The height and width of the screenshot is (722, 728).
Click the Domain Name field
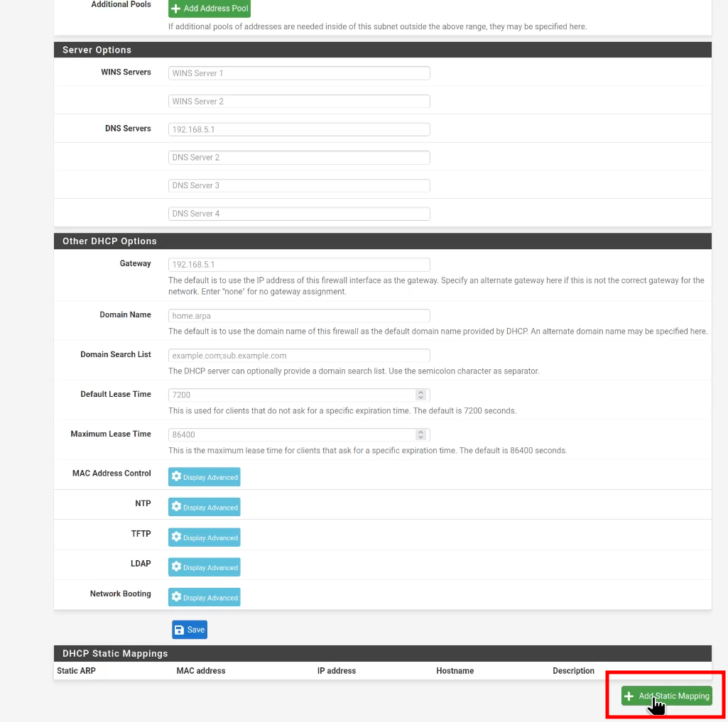[299, 316]
